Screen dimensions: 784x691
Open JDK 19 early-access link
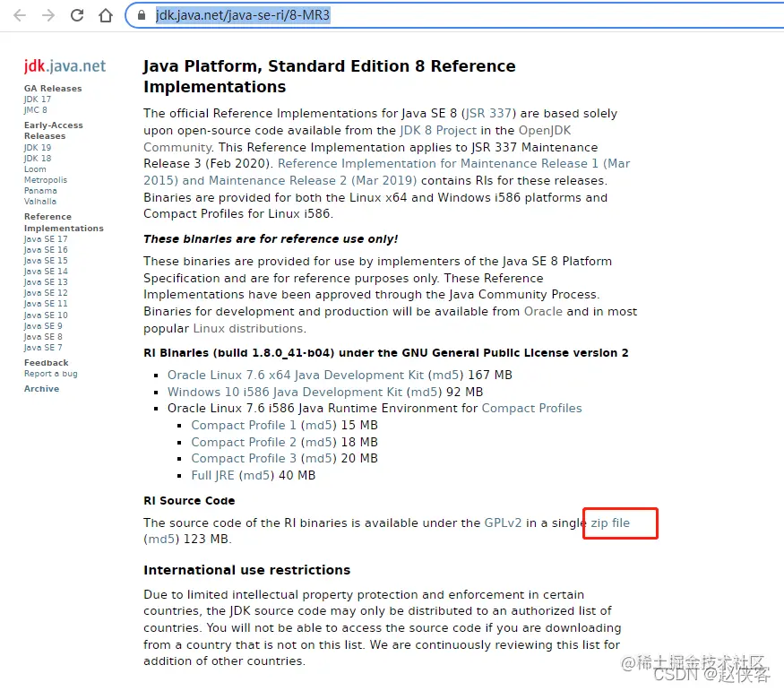pos(38,148)
